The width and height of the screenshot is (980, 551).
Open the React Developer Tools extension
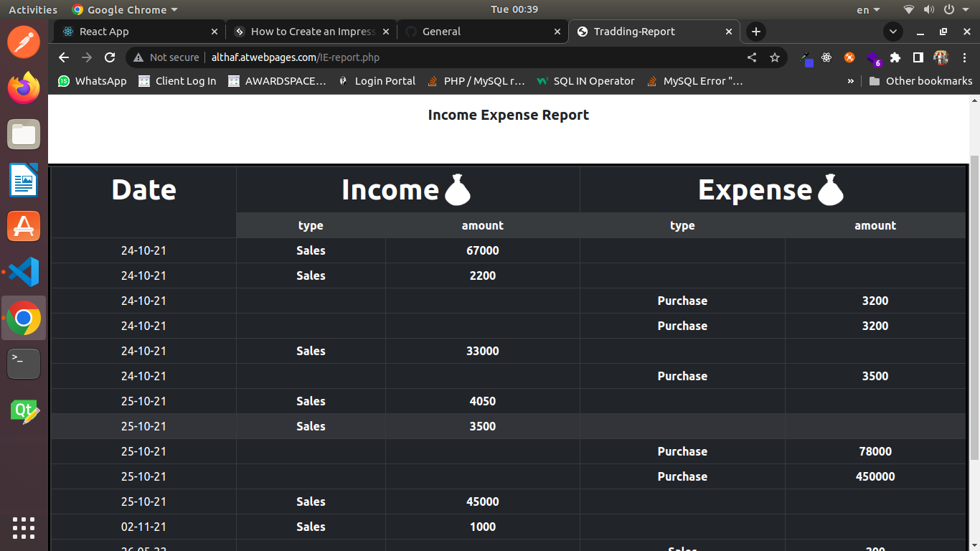point(826,57)
